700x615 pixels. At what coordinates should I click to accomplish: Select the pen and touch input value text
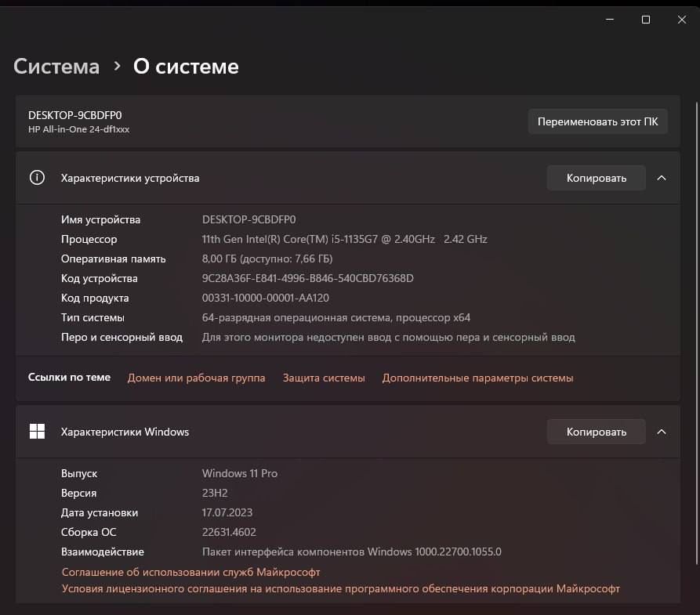[388, 338]
